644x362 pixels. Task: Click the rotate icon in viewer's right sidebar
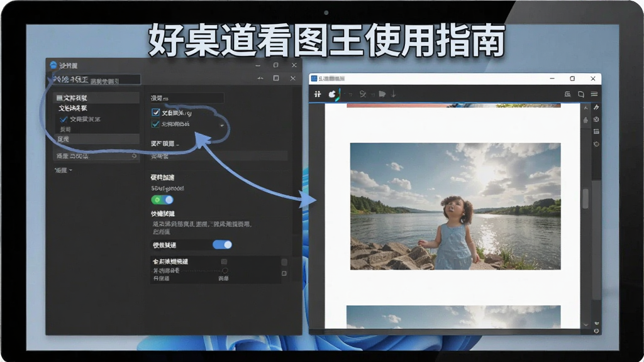coord(596,144)
